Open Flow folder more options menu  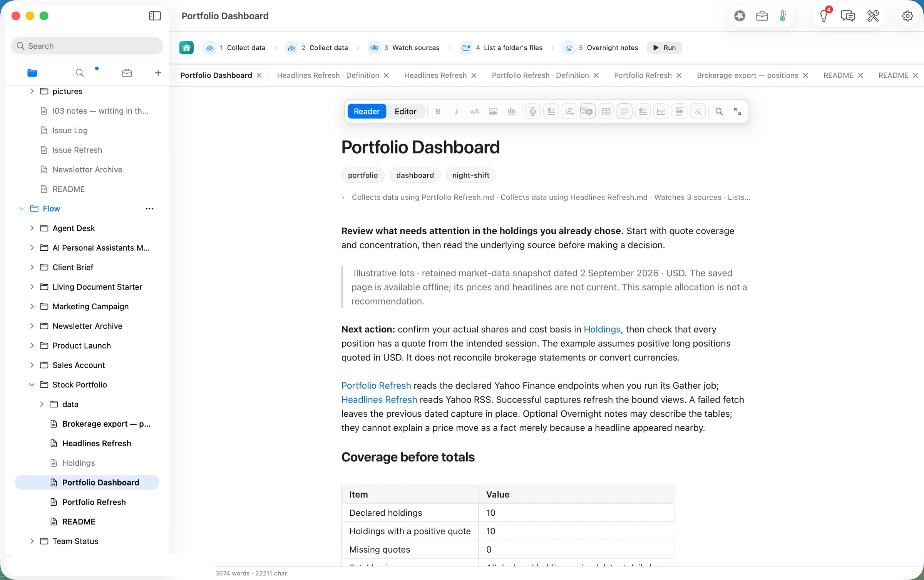tap(149, 209)
